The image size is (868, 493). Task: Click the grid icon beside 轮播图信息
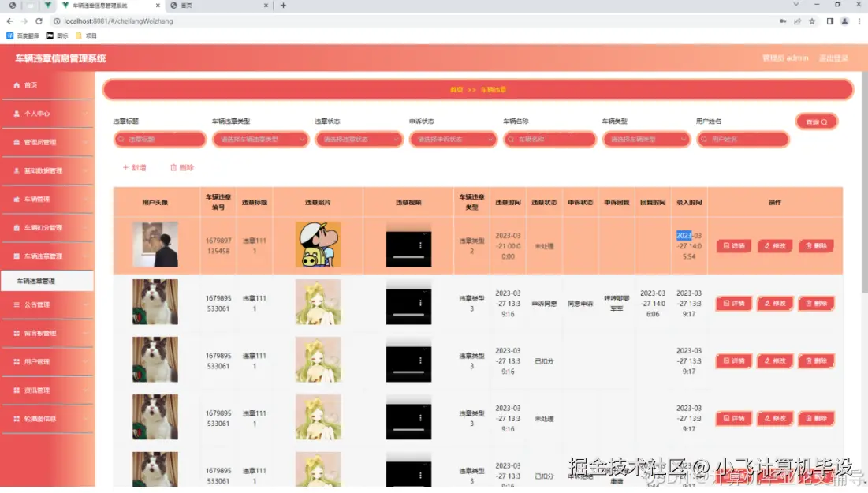click(x=17, y=419)
